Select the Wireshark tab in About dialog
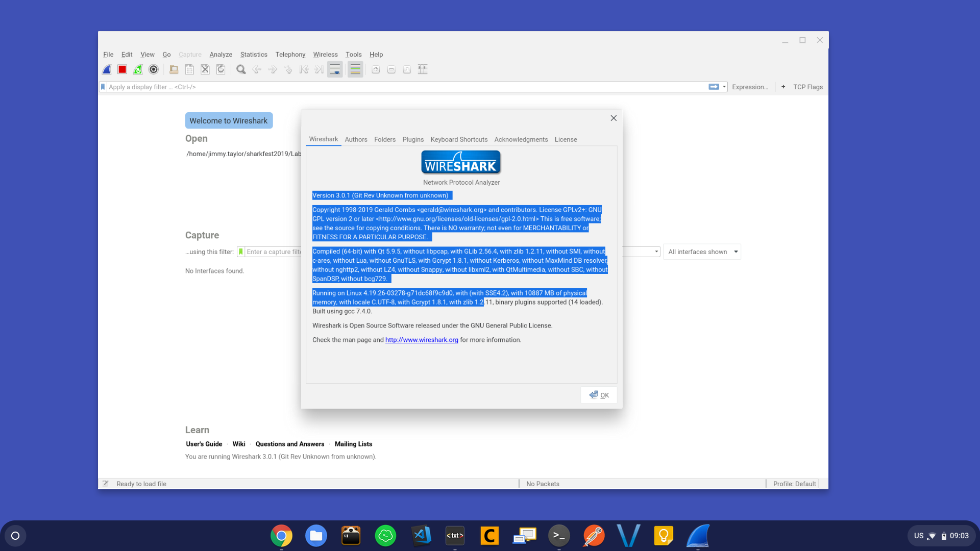980x551 pixels. pos(324,139)
